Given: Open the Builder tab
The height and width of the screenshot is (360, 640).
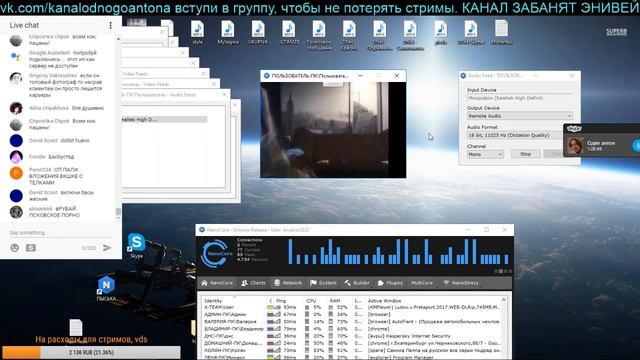Looking at the screenshot, I should (357, 283).
